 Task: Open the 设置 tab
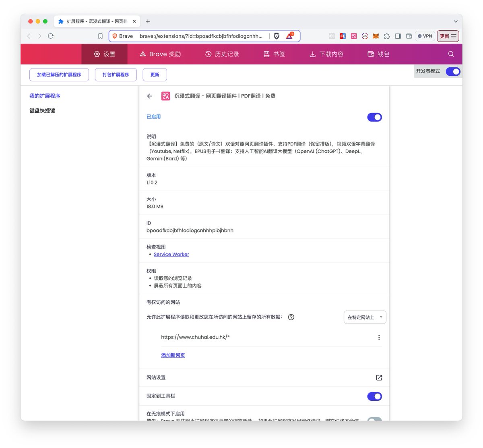pos(105,54)
